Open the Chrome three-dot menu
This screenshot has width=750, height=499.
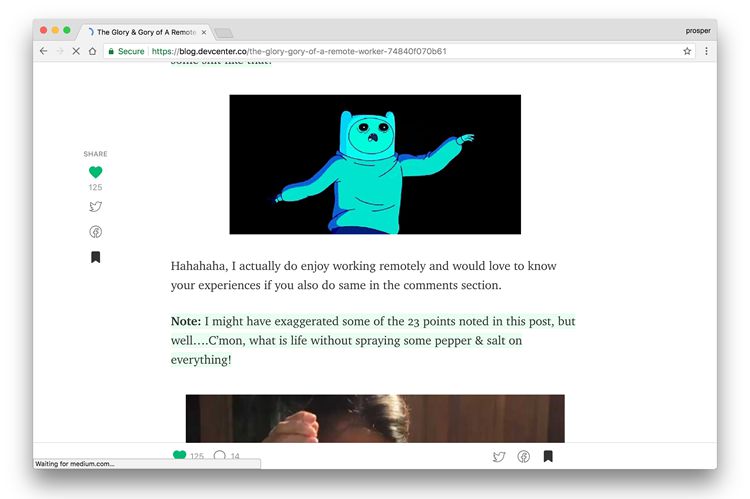(706, 51)
